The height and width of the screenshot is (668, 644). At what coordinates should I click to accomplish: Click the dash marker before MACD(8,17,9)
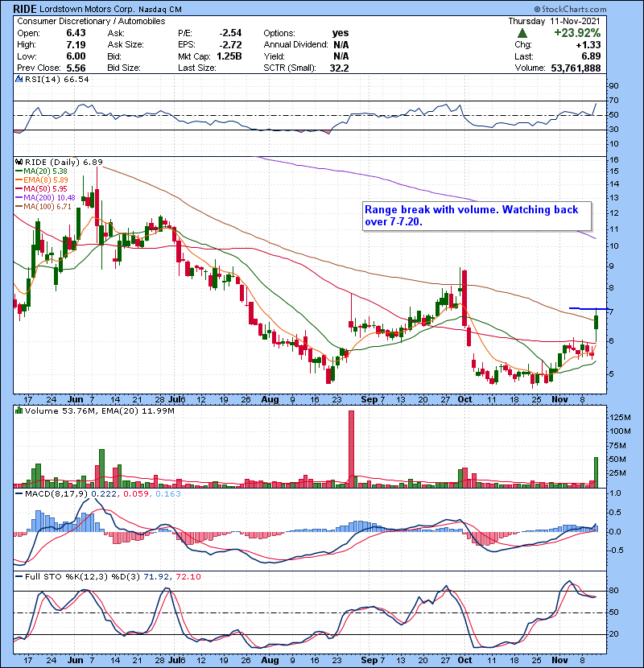19,494
